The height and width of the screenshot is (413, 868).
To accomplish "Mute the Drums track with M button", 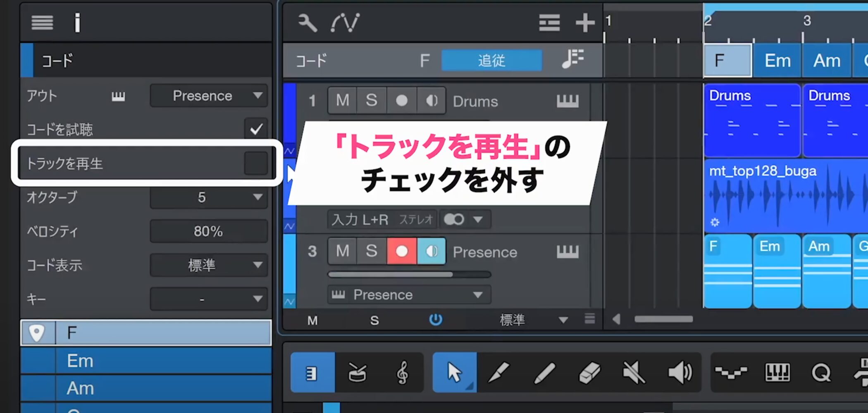I will 342,100.
